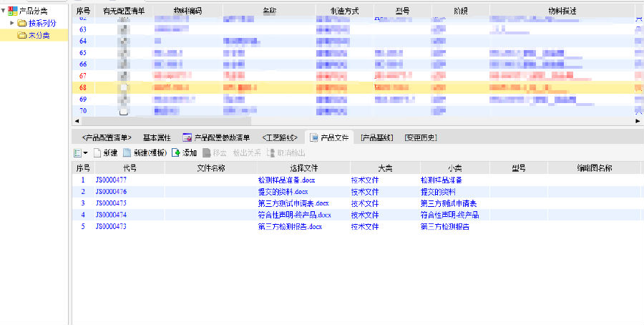Screen dimensions: 644x325
Task: Click the 新建(模板) template icon
Action: pos(127,152)
